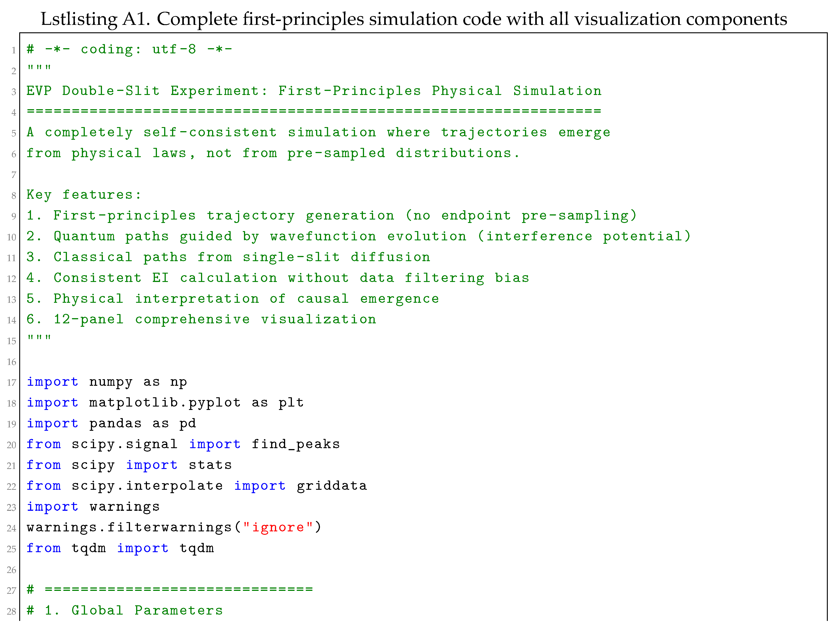This screenshot has width=840, height=639.
Task: Click line number 1 in gutter
Action: click(14, 50)
